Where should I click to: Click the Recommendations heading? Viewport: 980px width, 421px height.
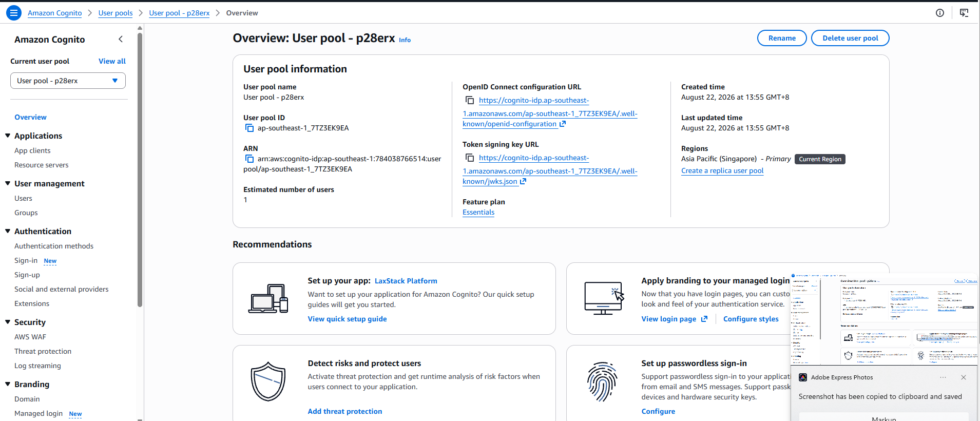tap(272, 244)
